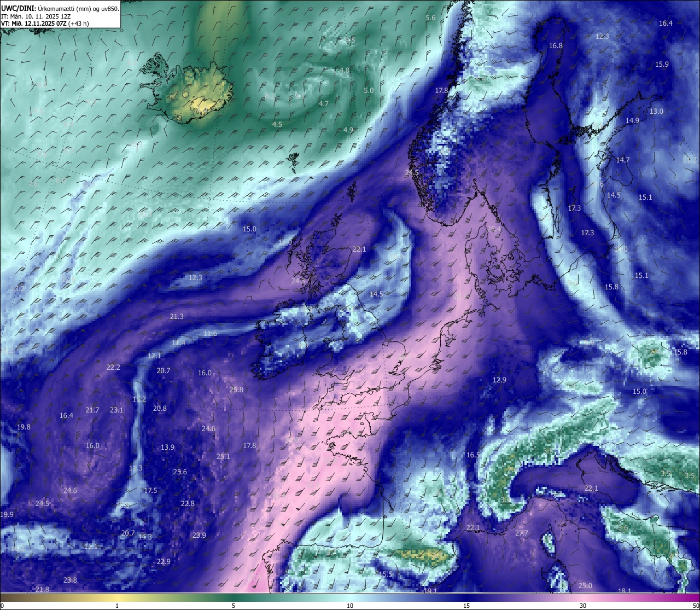Click the 19.1 value label

click(x=430, y=591)
